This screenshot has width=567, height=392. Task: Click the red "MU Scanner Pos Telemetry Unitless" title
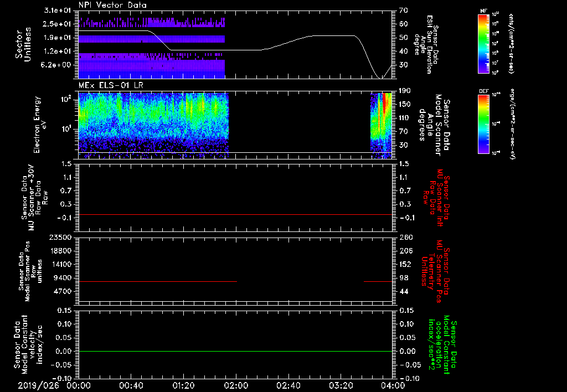pyautogui.click(x=436, y=271)
